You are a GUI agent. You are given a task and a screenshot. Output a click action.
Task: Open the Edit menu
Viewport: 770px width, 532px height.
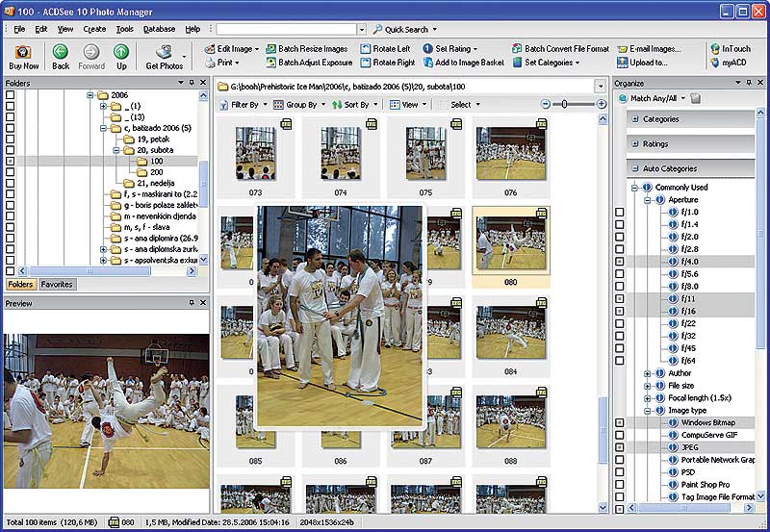pos(41,29)
